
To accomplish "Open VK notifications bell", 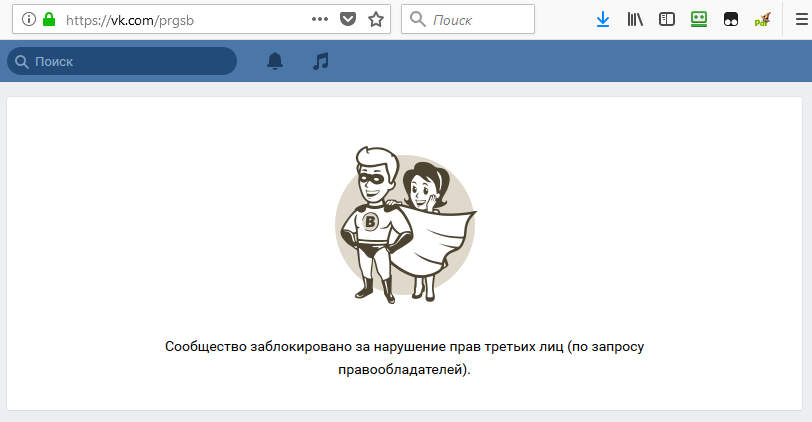I will (x=275, y=61).
